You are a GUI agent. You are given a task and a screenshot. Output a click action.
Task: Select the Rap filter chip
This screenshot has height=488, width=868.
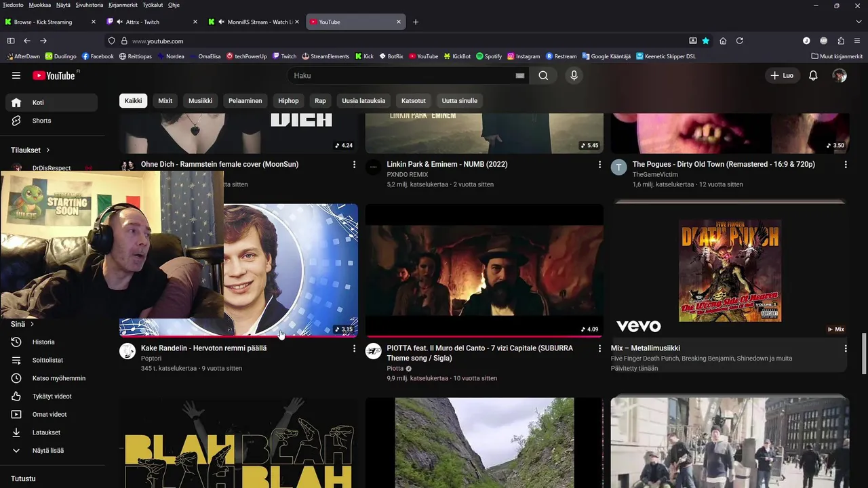tap(320, 101)
